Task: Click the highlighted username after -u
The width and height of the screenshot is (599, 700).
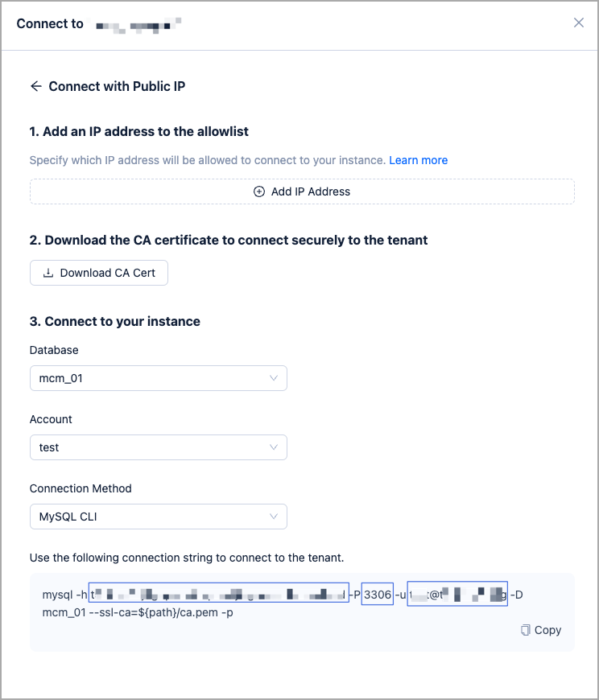Action: click(456, 595)
